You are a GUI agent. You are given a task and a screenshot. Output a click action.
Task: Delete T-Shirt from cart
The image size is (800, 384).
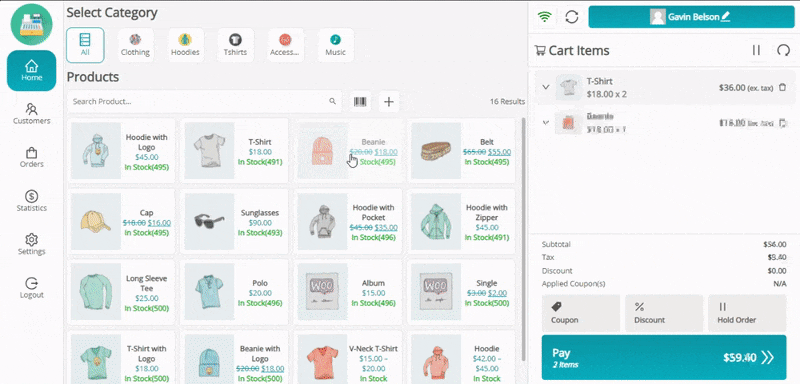[x=783, y=87]
